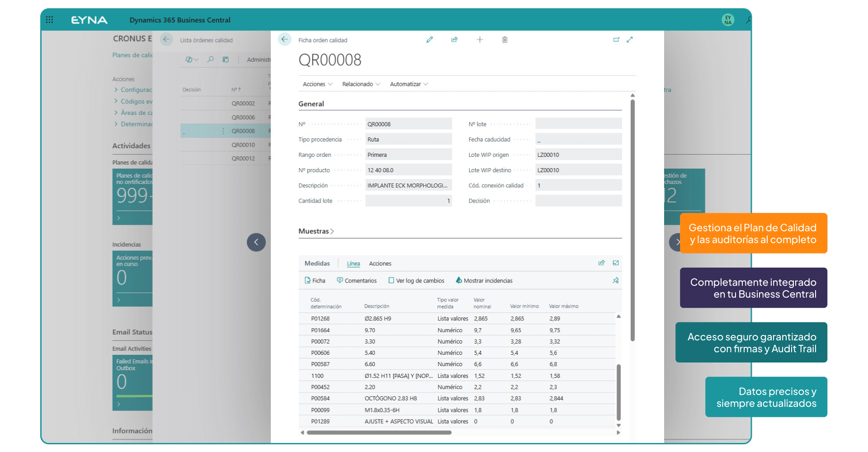Click the Tipo procedencia field showing Ruta
The height and width of the screenshot is (452, 868).
(x=409, y=139)
